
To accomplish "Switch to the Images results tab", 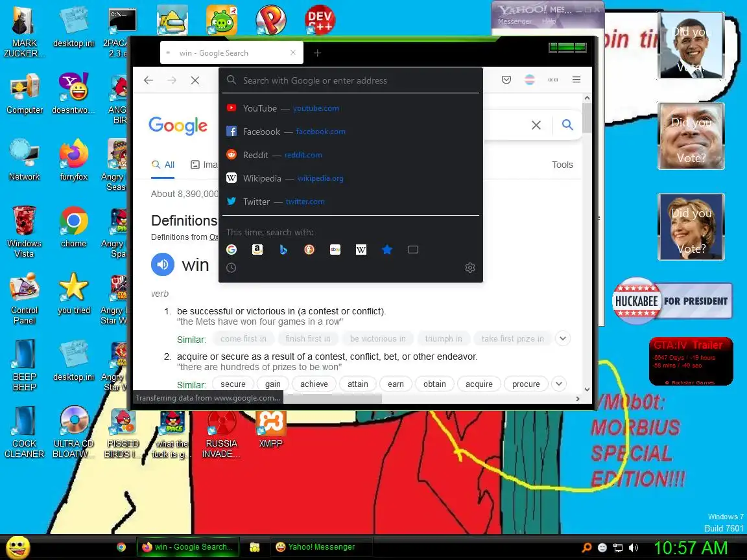I will [x=204, y=165].
